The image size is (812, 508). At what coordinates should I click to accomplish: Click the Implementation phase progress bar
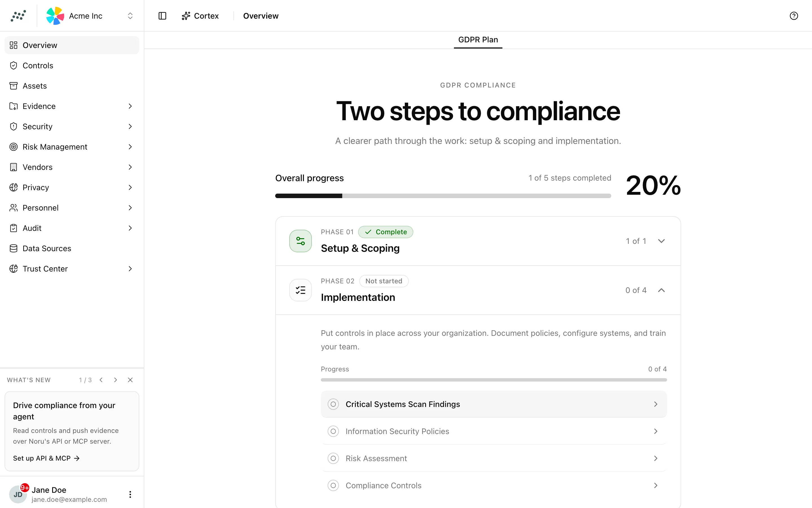tap(494, 380)
